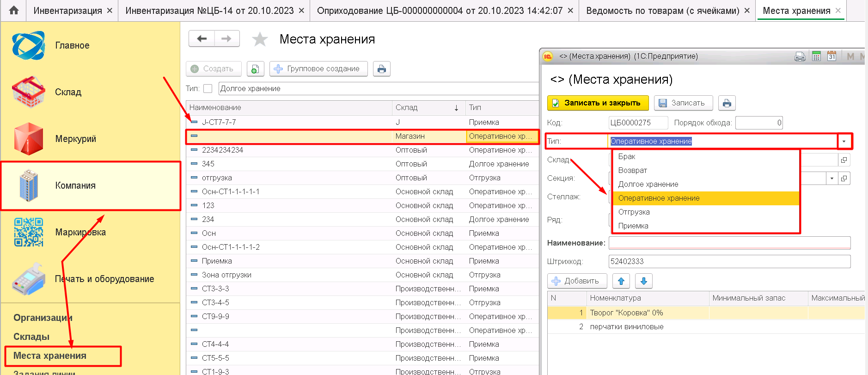Select the Зона отгрузки row
This screenshot has width=868, height=375.
362,275
